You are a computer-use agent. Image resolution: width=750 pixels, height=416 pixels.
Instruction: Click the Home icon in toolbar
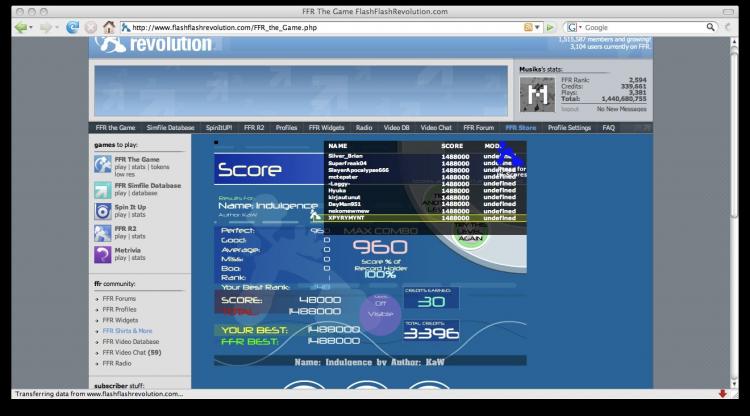[109, 27]
